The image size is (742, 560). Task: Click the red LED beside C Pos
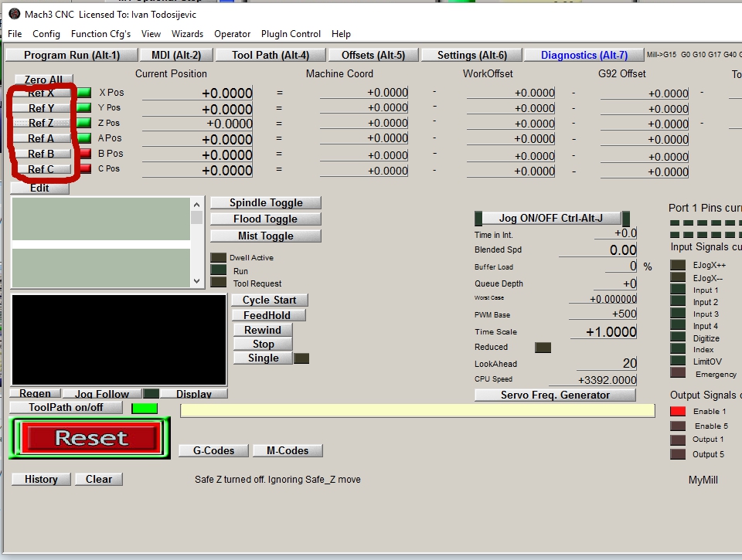(85, 168)
